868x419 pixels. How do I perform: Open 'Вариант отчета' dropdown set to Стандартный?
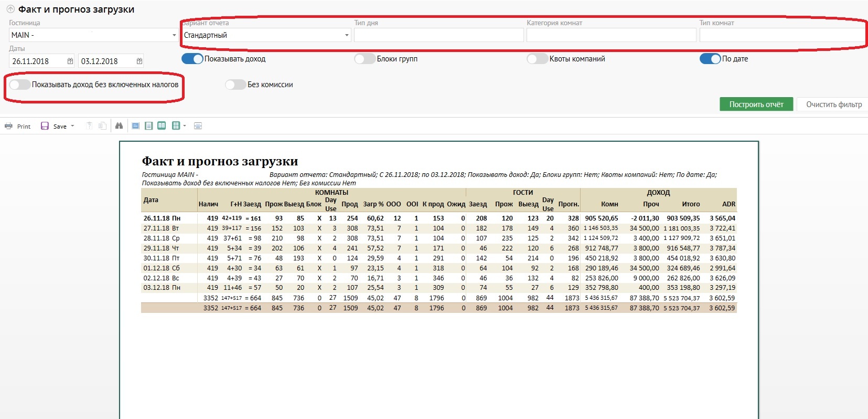(x=347, y=35)
